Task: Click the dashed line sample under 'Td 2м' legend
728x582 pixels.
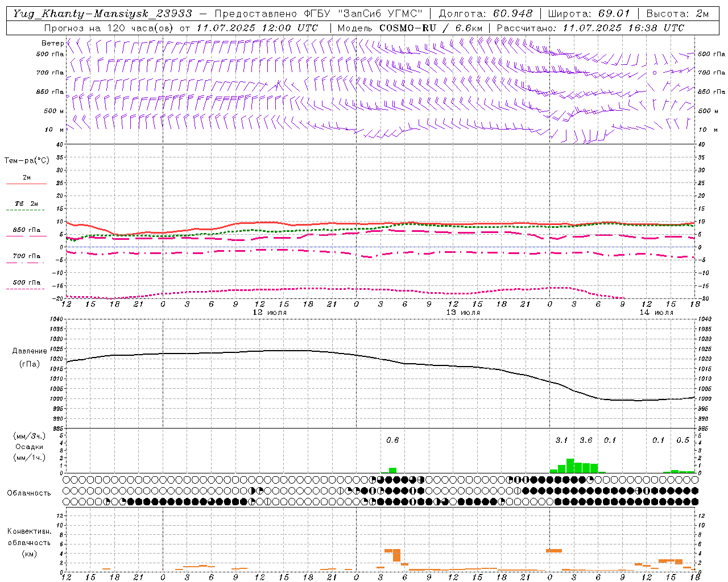Action: click(x=25, y=210)
